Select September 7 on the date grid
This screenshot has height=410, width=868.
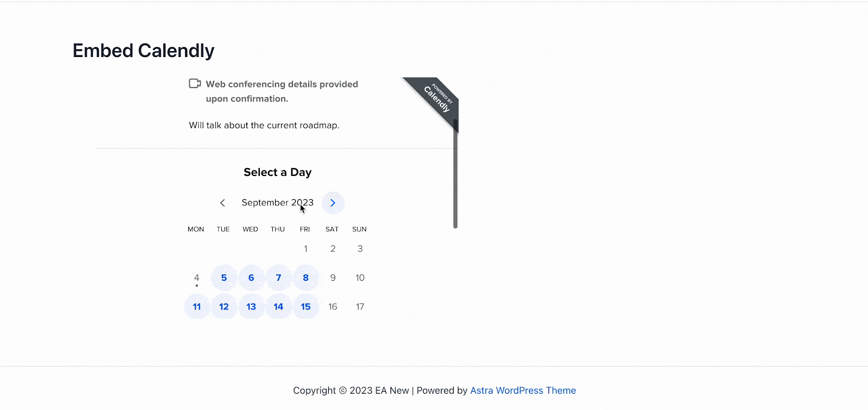click(278, 277)
